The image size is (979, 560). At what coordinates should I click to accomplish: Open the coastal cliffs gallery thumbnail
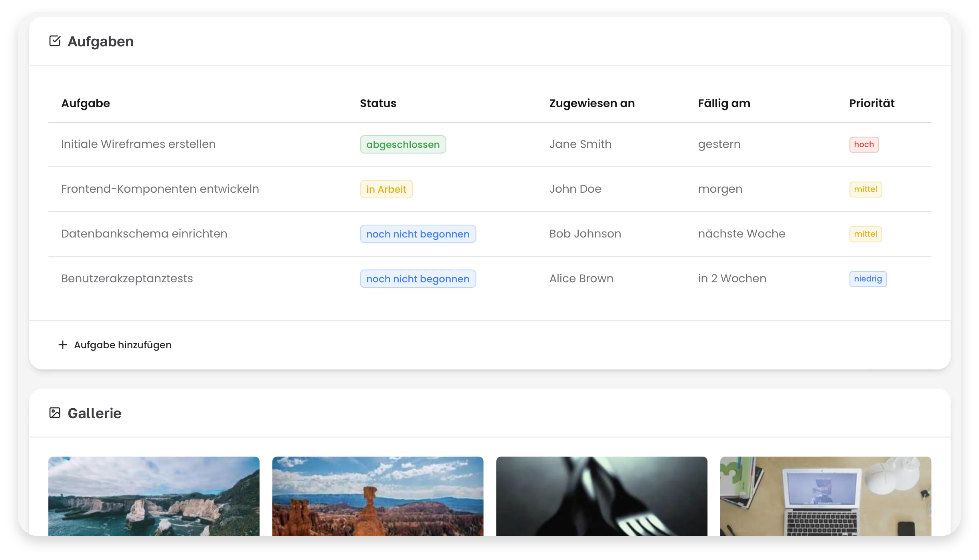[x=154, y=496]
